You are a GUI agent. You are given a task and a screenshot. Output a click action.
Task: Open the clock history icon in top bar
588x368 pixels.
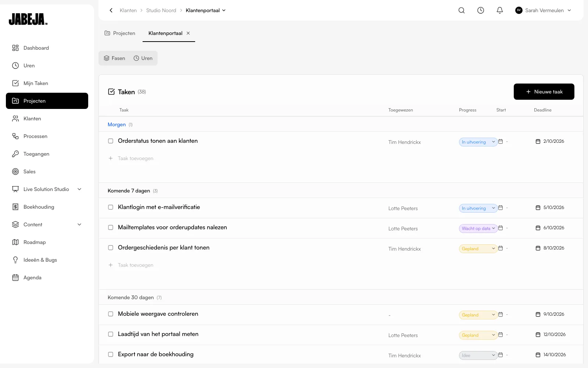click(x=481, y=10)
